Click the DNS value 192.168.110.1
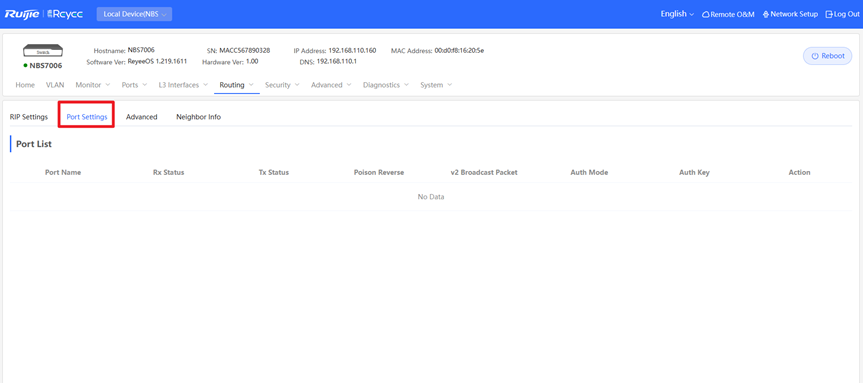Image resolution: width=863 pixels, height=383 pixels. tap(336, 61)
